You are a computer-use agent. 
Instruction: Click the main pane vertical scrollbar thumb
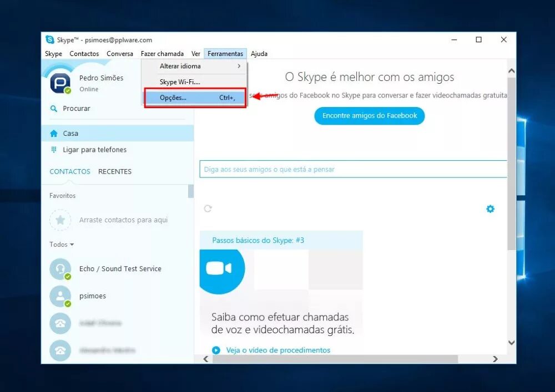pos(512,164)
